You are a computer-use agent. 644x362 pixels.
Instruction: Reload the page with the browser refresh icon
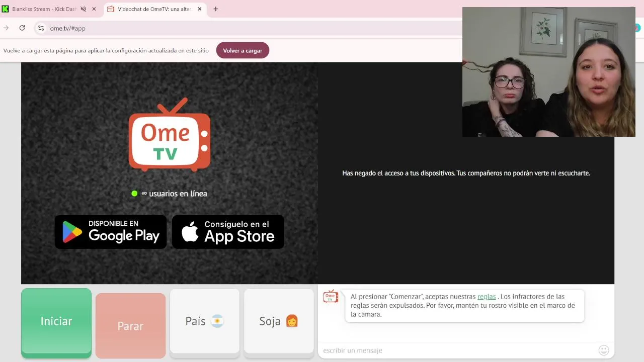tap(22, 28)
